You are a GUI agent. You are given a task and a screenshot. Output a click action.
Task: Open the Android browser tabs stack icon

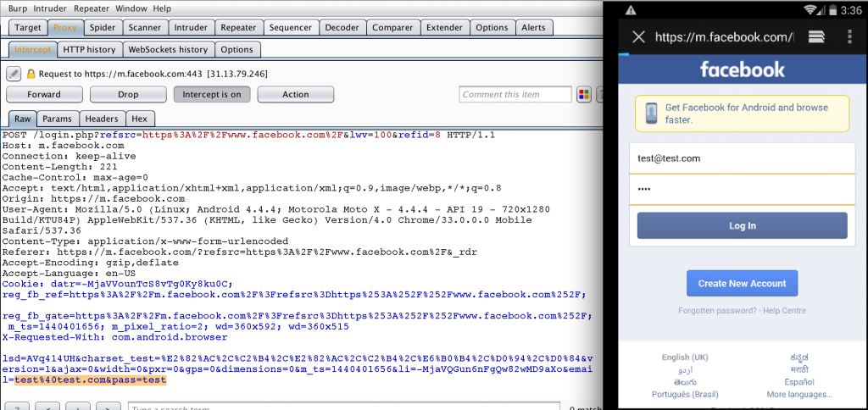(x=816, y=36)
